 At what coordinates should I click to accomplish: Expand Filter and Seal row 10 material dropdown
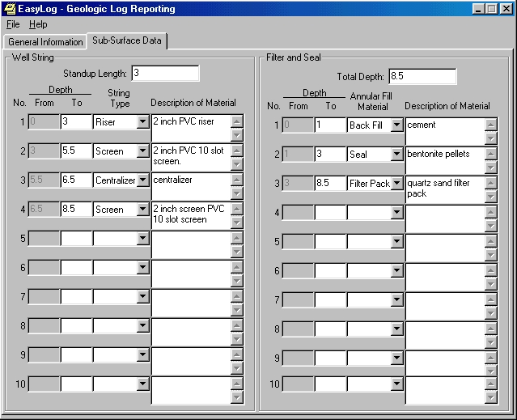397,384
